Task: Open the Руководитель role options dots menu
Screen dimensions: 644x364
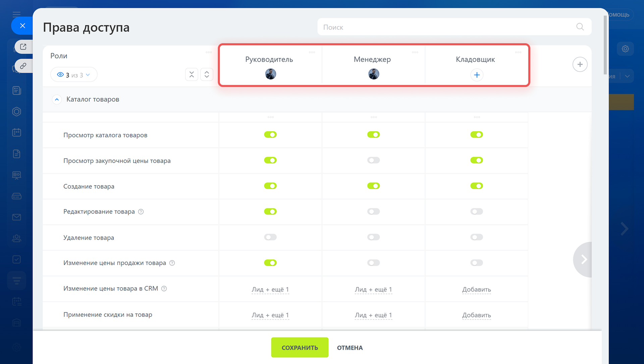Action: (312, 52)
